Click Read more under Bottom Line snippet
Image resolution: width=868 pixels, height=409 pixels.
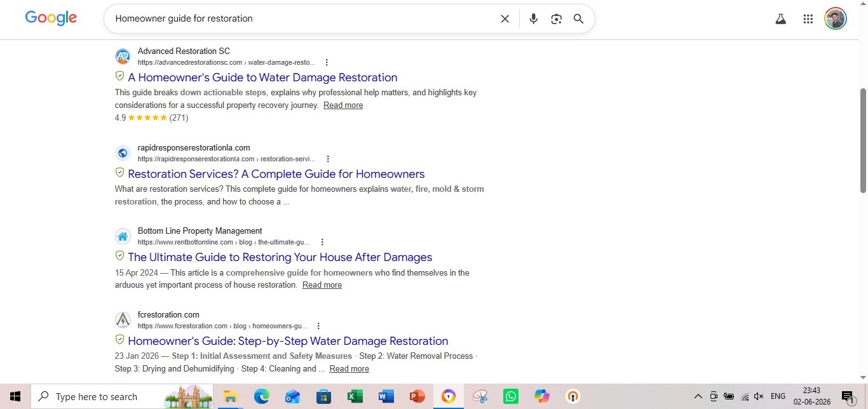322,285
